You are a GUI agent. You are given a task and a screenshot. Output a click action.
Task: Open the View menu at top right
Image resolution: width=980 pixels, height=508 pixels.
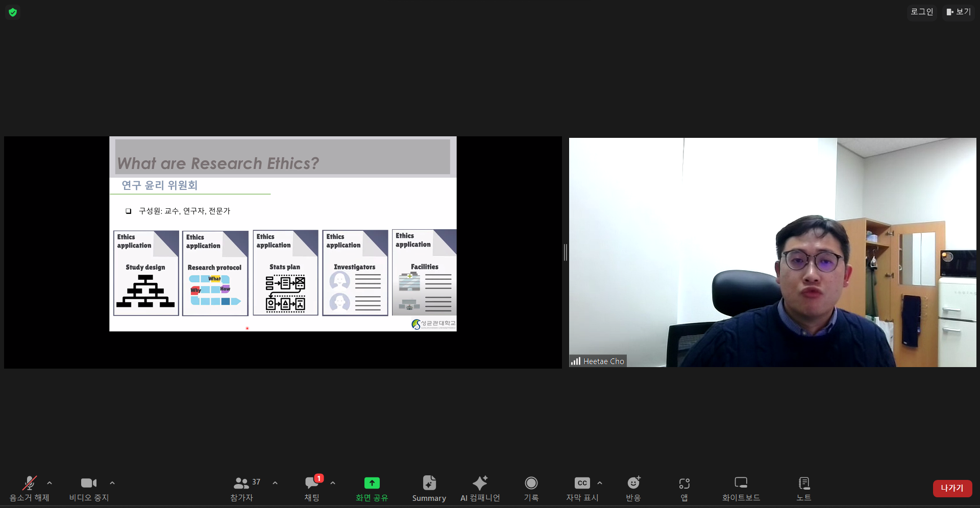tap(959, 12)
